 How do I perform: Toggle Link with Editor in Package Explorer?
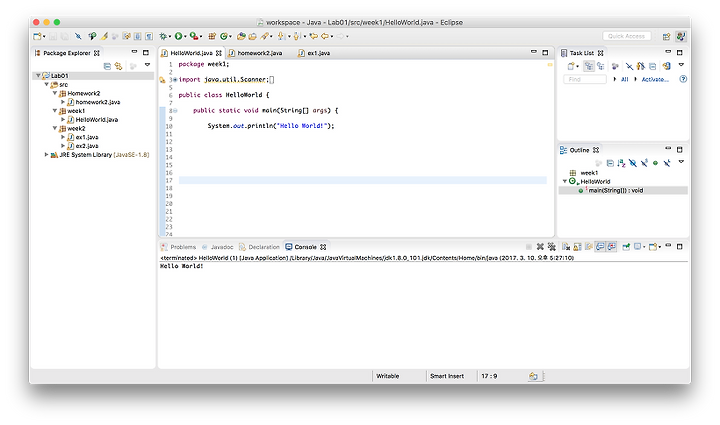pos(118,66)
